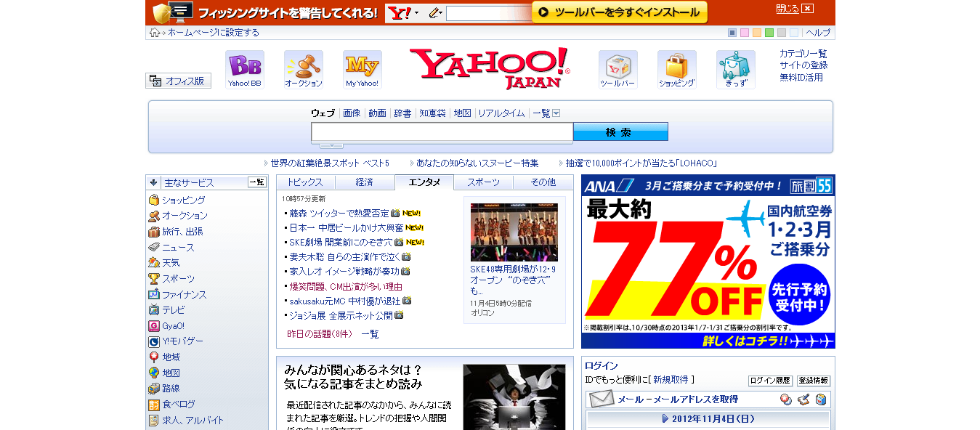Click the GyaO! icon in services list
The image size is (980, 430).
coord(154,326)
